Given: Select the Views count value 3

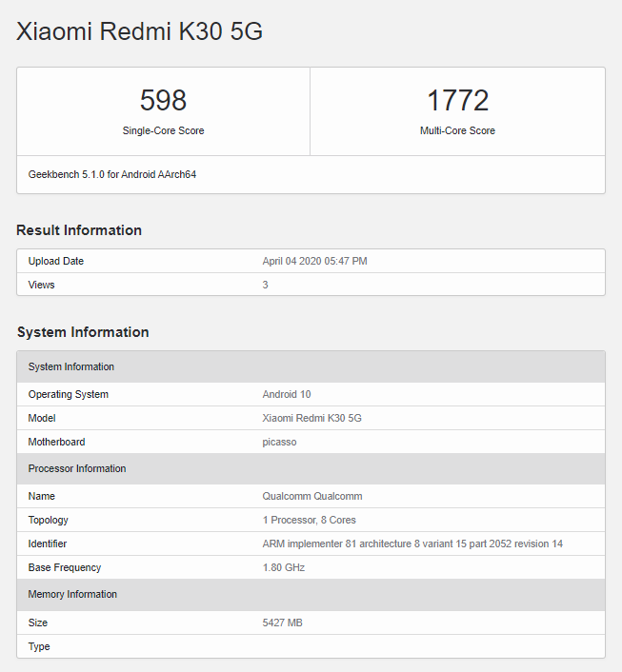Looking at the screenshot, I should point(265,285).
